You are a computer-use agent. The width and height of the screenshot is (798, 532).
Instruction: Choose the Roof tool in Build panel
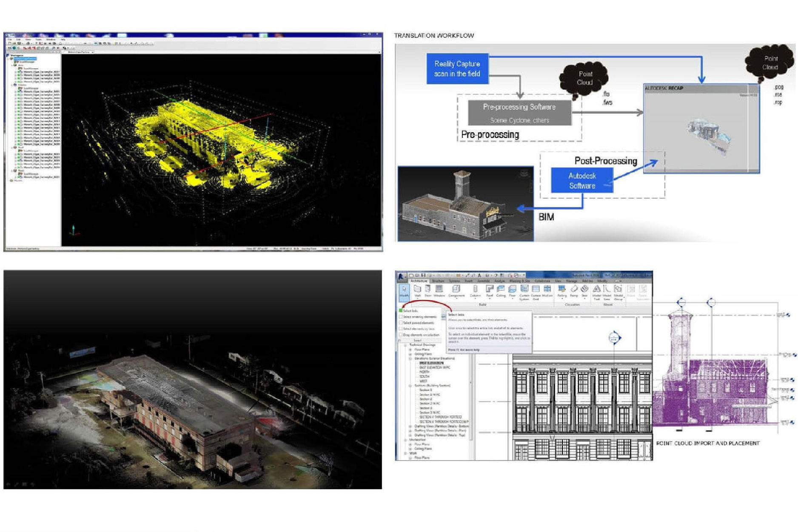[490, 291]
